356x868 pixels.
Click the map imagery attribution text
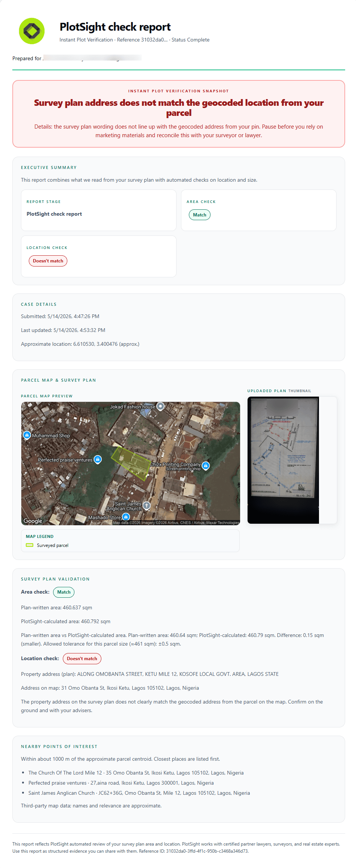coord(176,523)
